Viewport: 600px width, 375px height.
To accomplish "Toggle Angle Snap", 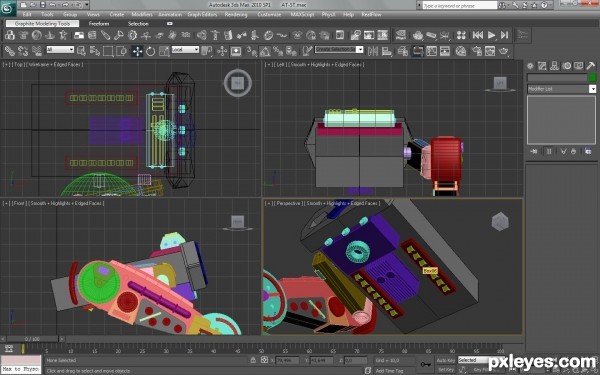I will point(265,51).
